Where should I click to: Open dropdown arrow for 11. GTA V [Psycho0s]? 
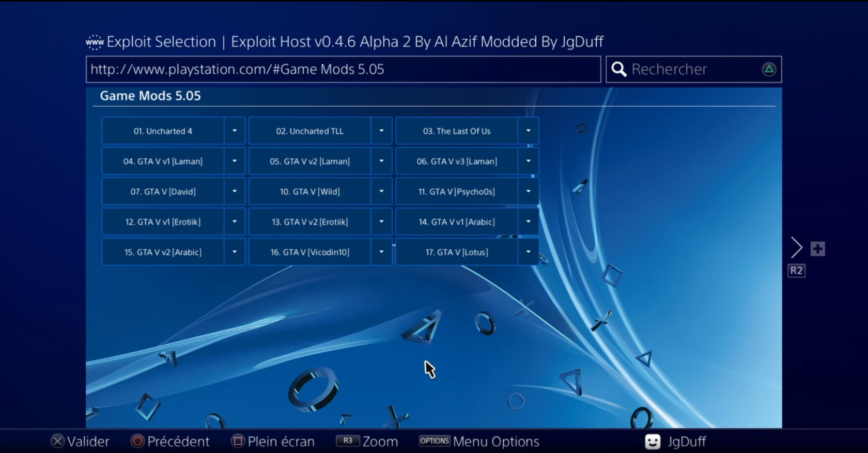pos(528,192)
